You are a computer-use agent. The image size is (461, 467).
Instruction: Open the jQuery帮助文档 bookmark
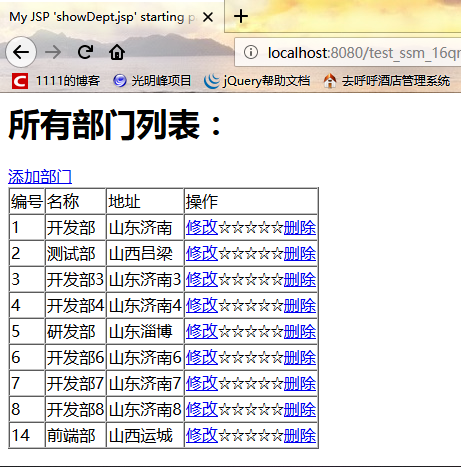[257, 81]
